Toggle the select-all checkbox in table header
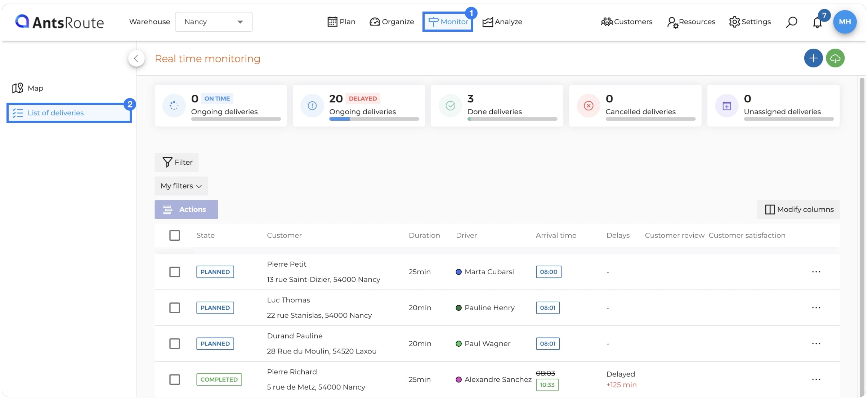The width and height of the screenshot is (868, 400). pyautogui.click(x=175, y=235)
